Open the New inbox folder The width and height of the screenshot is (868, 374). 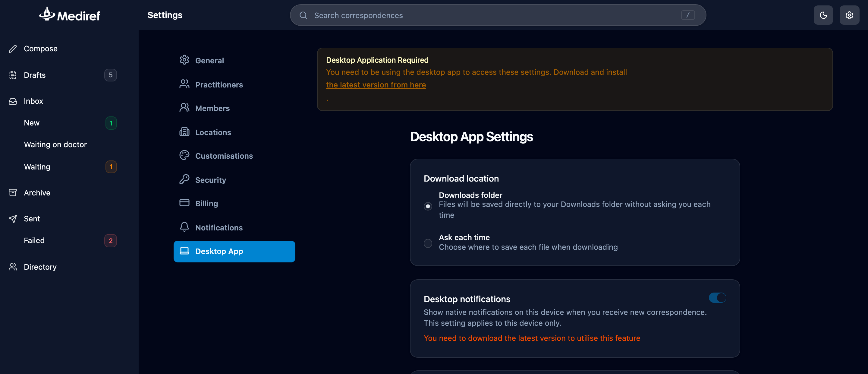pyautogui.click(x=32, y=123)
